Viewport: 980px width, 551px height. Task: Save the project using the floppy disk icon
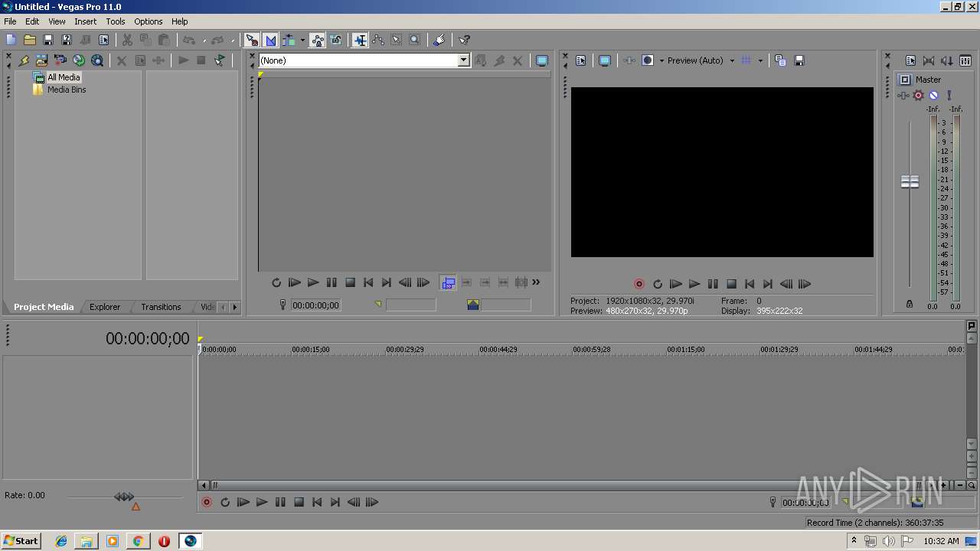click(x=47, y=40)
